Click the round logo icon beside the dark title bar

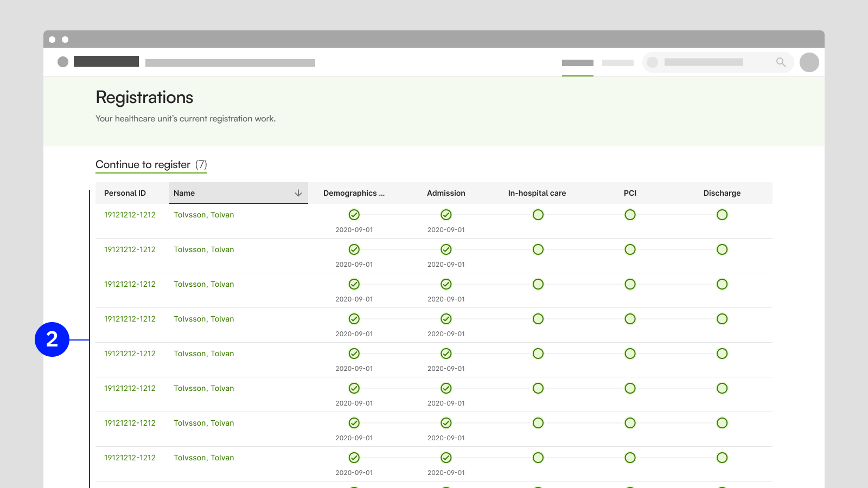pos(63,62)
